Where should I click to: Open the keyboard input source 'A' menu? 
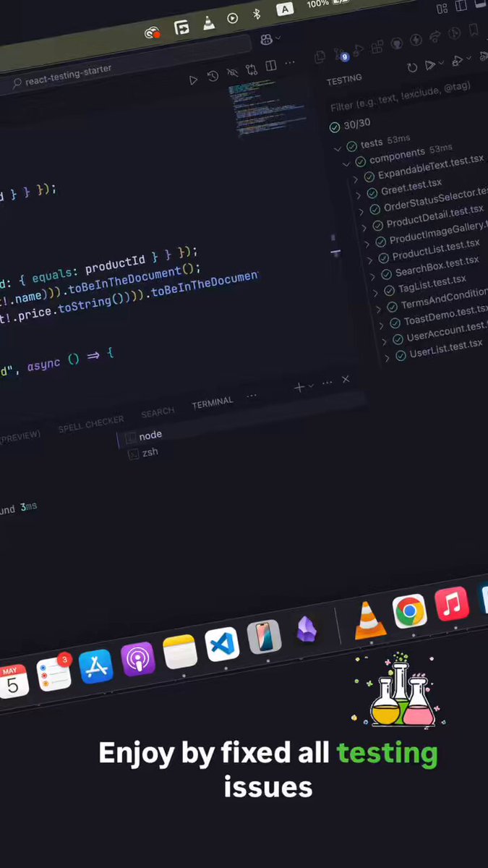(286, 9)
